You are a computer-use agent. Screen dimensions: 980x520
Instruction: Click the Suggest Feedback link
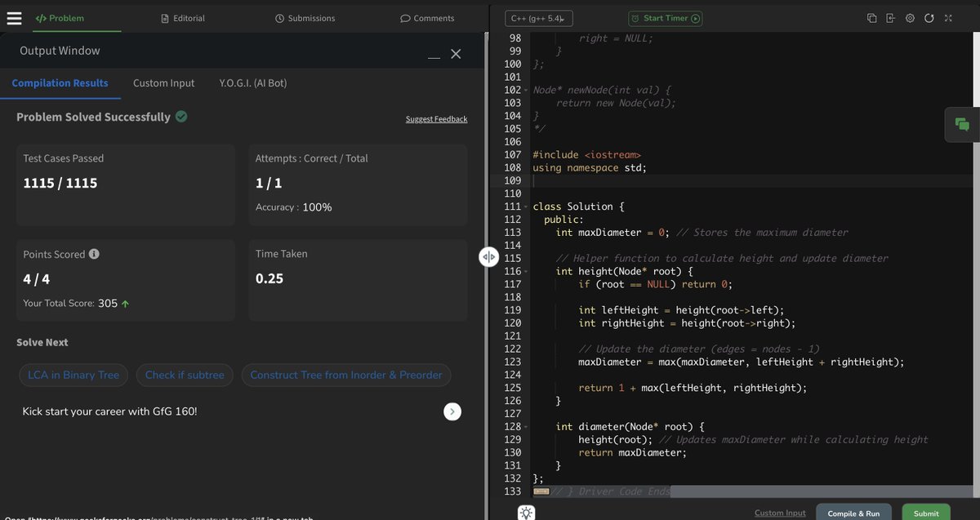[436, 119]
